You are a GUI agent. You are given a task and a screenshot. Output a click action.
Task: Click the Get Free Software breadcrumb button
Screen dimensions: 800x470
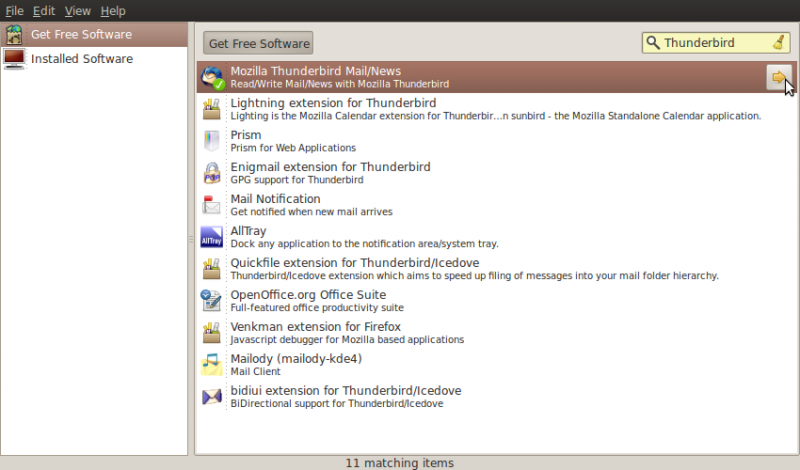pos(258,43)
